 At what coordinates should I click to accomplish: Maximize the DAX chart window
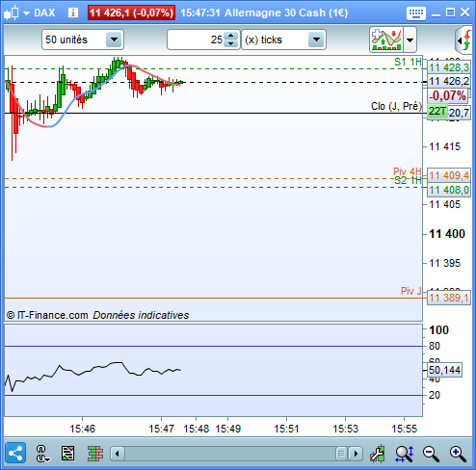(x=450, y=13)
